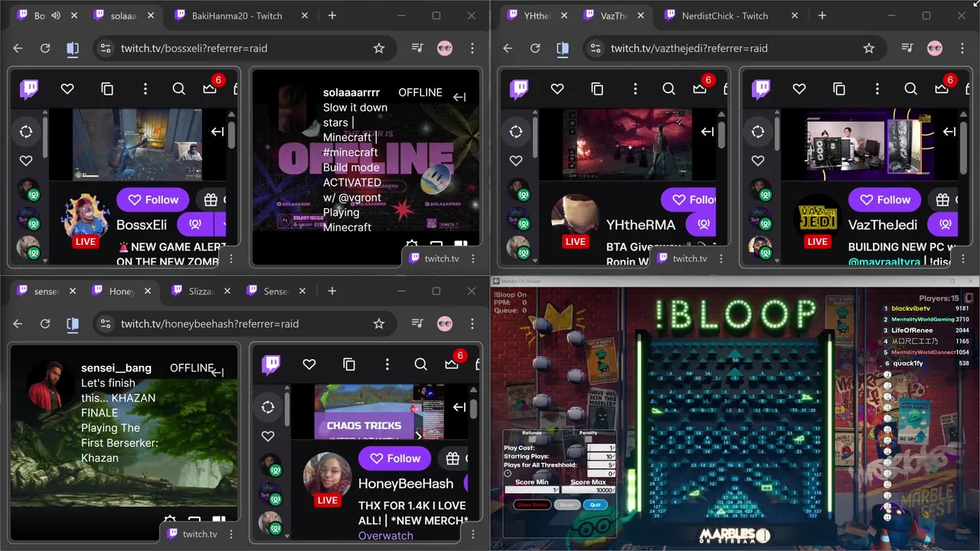980x551 pixels.
Task: Switch to the YHthe tab
Action: click(x=536, y=15)
